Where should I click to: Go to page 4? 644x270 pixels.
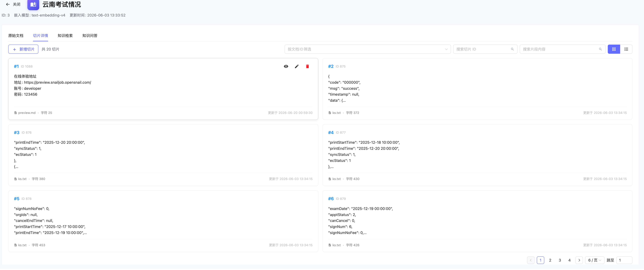coord(570,260)
